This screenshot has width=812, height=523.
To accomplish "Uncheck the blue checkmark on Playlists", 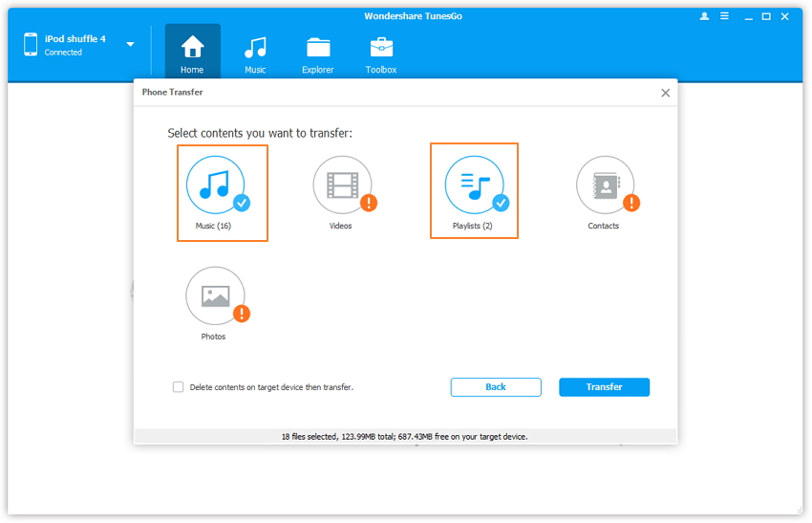I will [x=501, y=203].
